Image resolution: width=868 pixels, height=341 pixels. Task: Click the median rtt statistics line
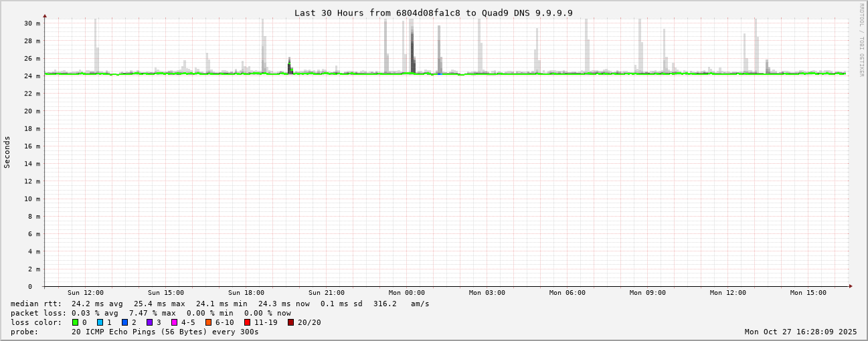point(220,304)
